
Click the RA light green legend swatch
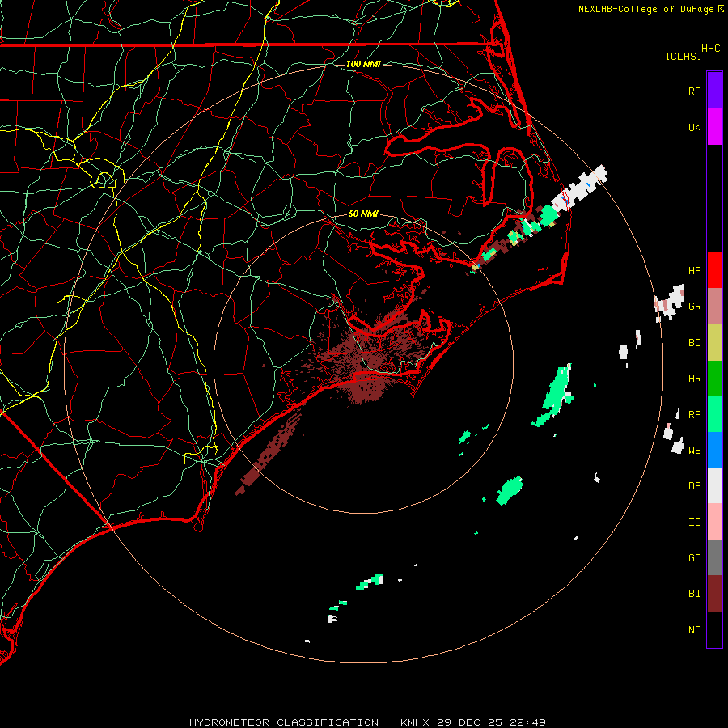[714, 414]
